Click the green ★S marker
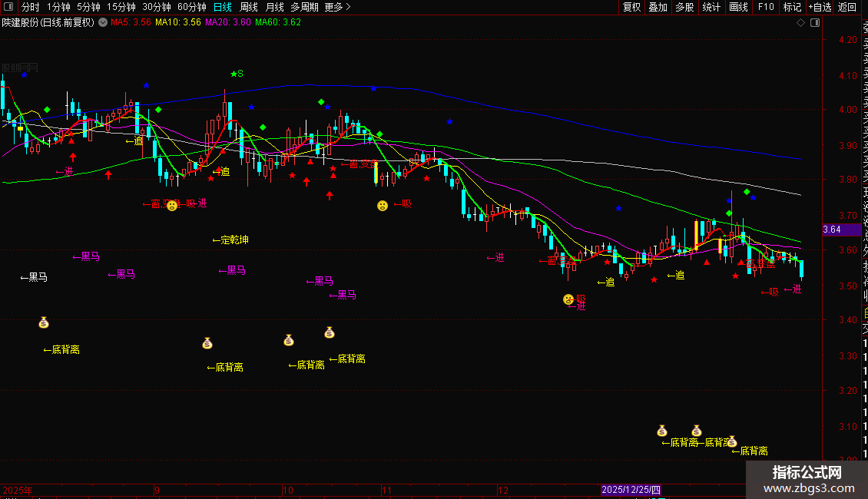The height and width of the screenshot is (499, 868). [x=237, y=74]
